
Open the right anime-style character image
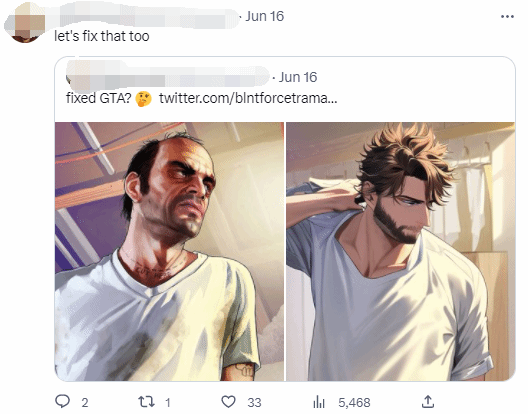400,252
